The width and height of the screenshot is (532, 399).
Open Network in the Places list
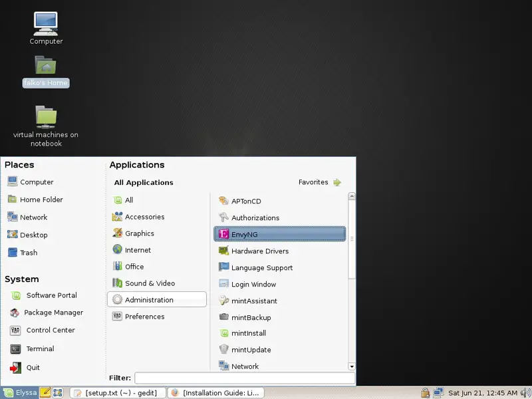pos(27,217)
